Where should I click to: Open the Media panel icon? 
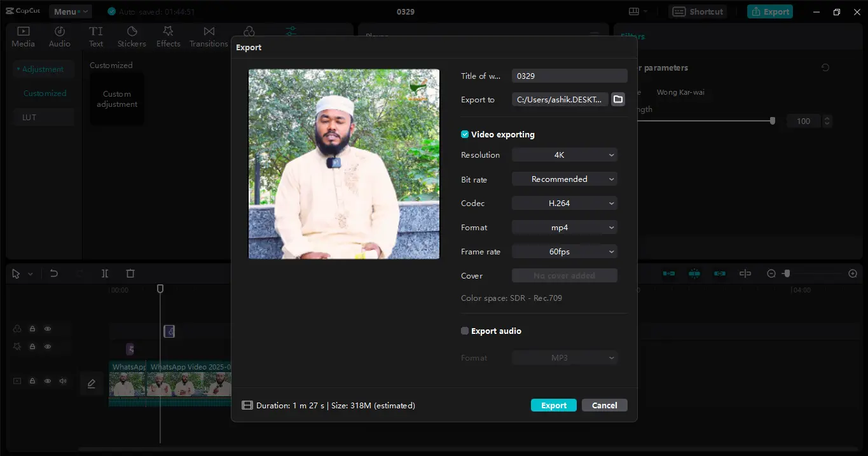pos(23,37)
